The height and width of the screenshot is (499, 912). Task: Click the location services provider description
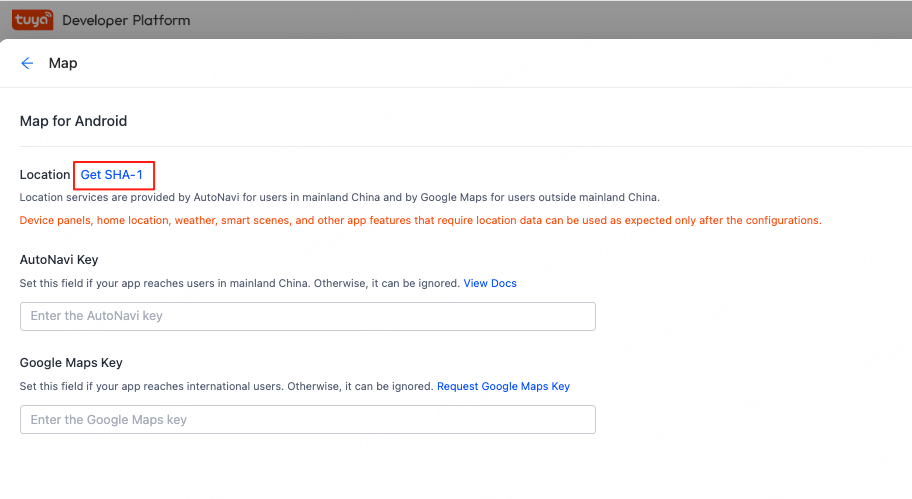click(x=340, y=197)
